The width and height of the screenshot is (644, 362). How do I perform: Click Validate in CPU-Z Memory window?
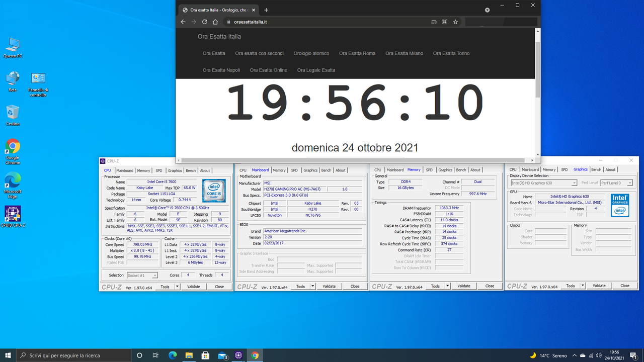coord(464,286)
